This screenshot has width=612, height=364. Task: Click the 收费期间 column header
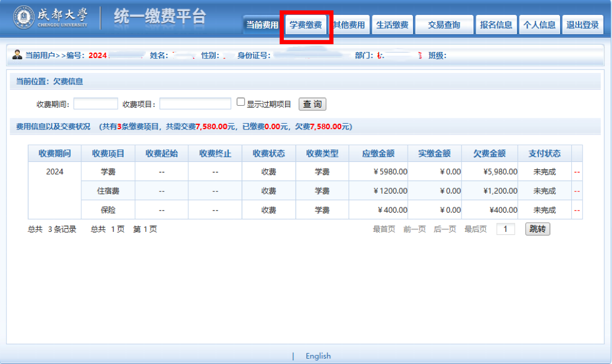[x=54, y=154]
